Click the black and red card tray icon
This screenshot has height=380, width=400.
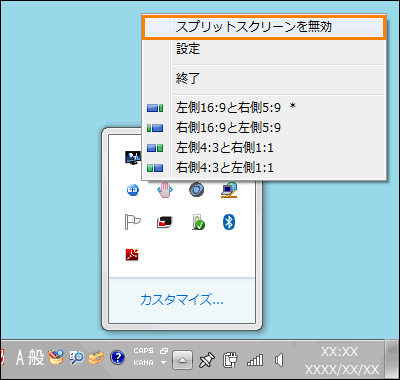pyautogui.click(x=165, y=222)
